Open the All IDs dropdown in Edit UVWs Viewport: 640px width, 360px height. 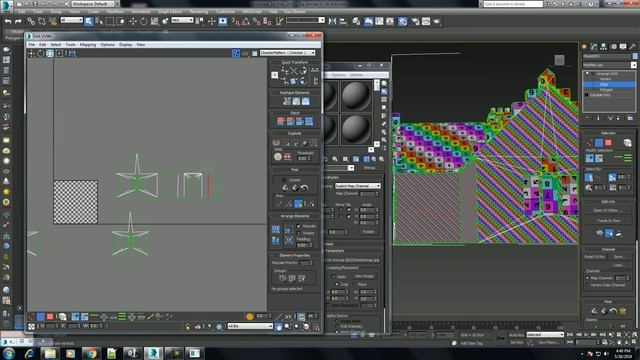coord(250,326)
